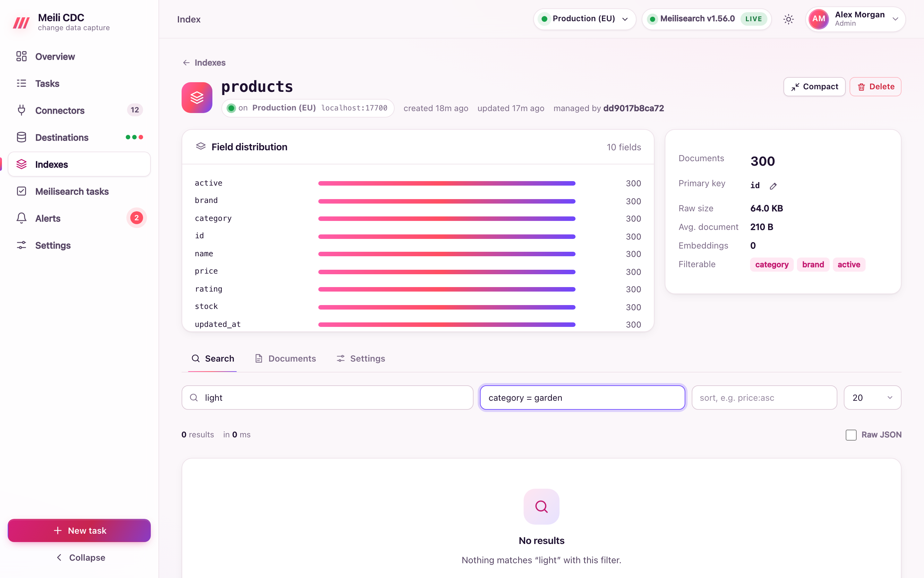Switch to the index Settings tab
Viewport: 924px width, 578px height.
(361, 359)
